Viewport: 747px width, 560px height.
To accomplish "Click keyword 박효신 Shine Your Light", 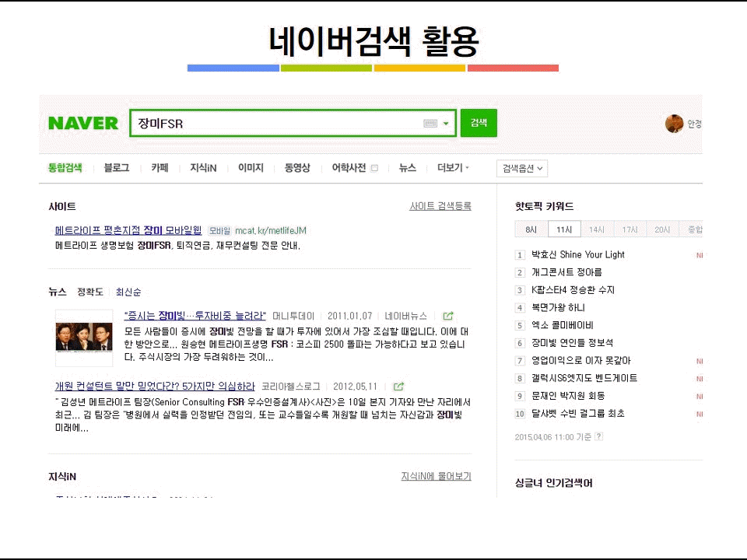I will (578, 255).
